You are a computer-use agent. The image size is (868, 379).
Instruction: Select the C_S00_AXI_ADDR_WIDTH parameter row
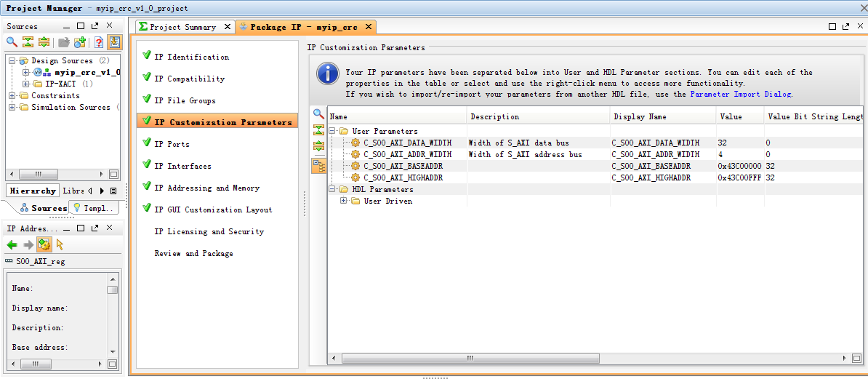tap(595, 155)
